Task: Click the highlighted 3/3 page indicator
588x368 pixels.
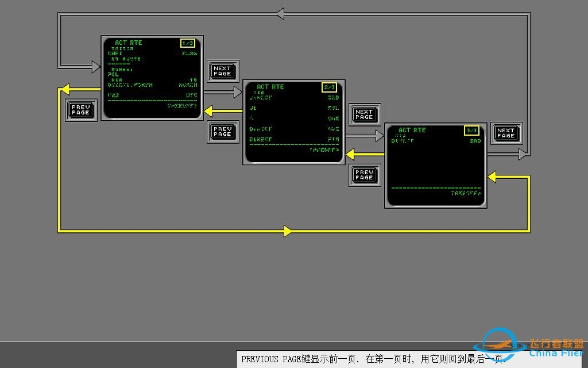Action: pyautogui.click(x=471, y=131)
